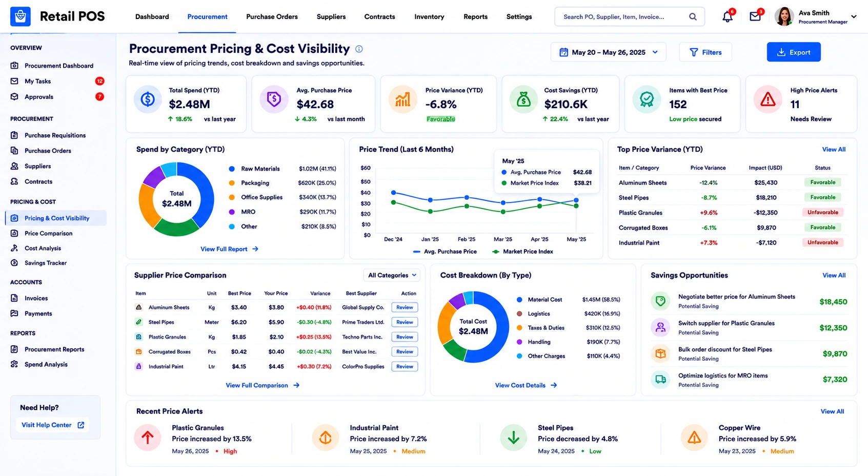Image resolution: width=868 pixels, height=476 pixels.
Task: Click View All in Recent Price Alerts
Action: [832, 411]
